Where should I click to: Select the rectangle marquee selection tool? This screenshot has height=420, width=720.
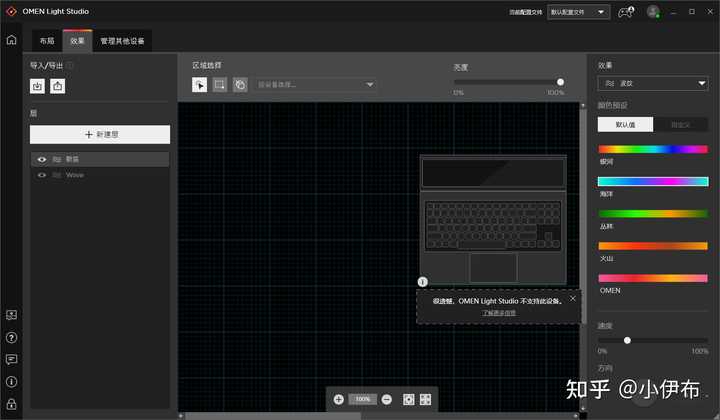click(x=219, y=84)
